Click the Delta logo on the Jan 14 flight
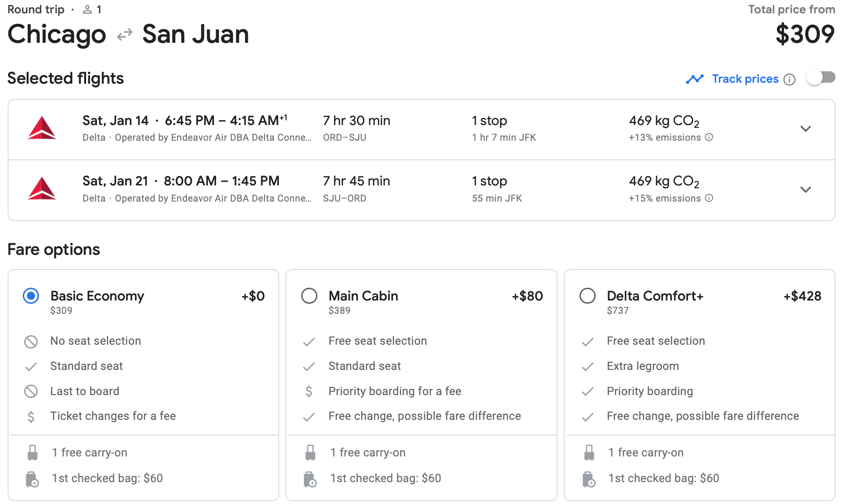Screen dimensions: 845x504 pos(42,128)
